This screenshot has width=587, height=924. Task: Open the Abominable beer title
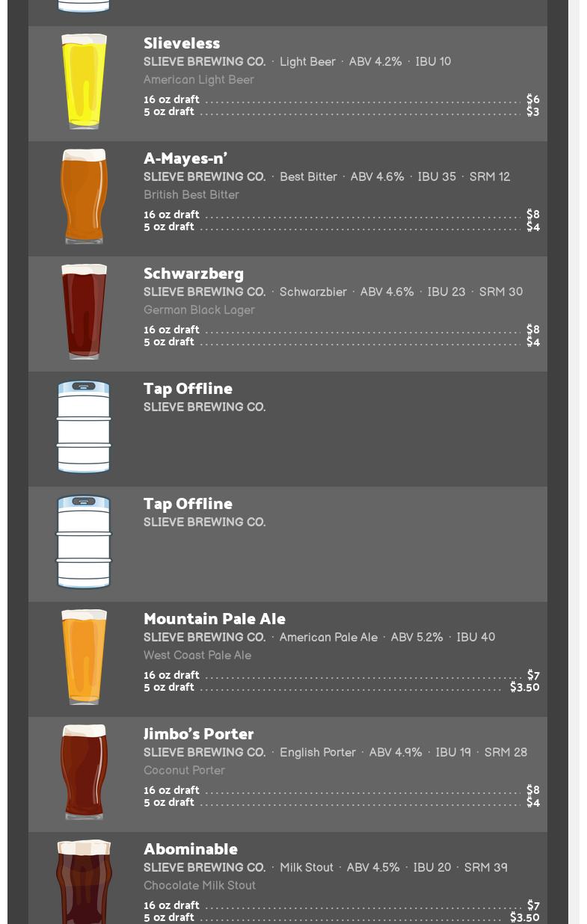coord(191,849)
